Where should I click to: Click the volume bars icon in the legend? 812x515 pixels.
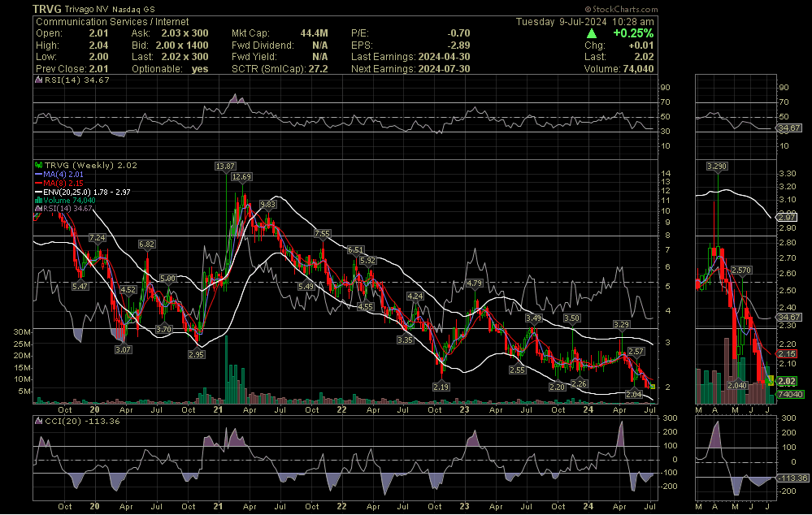click(38, 201)
